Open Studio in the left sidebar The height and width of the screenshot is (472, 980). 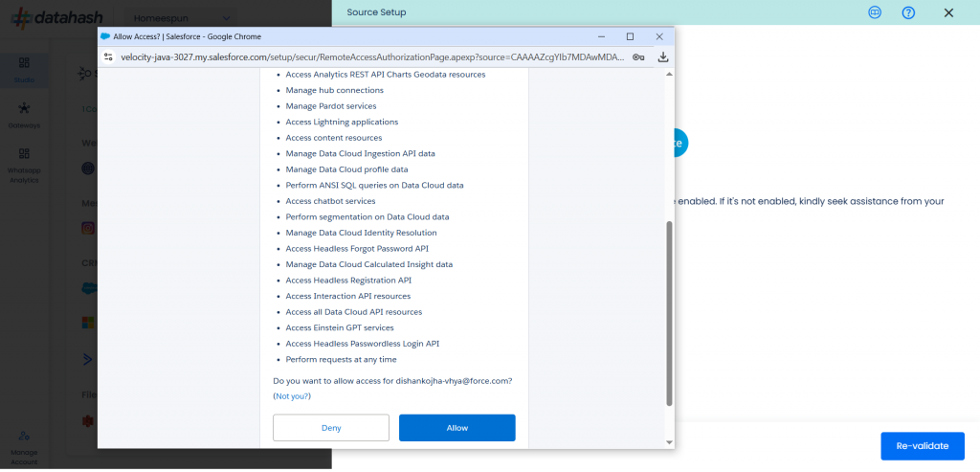24,70
